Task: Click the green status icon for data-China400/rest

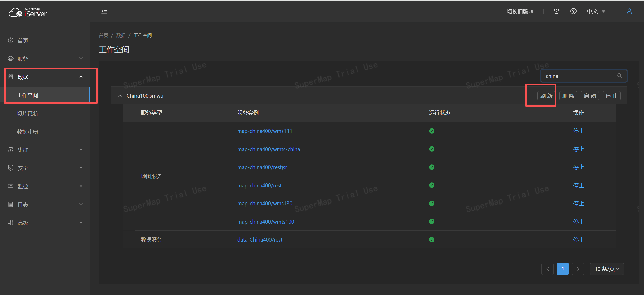Action: 431,239
